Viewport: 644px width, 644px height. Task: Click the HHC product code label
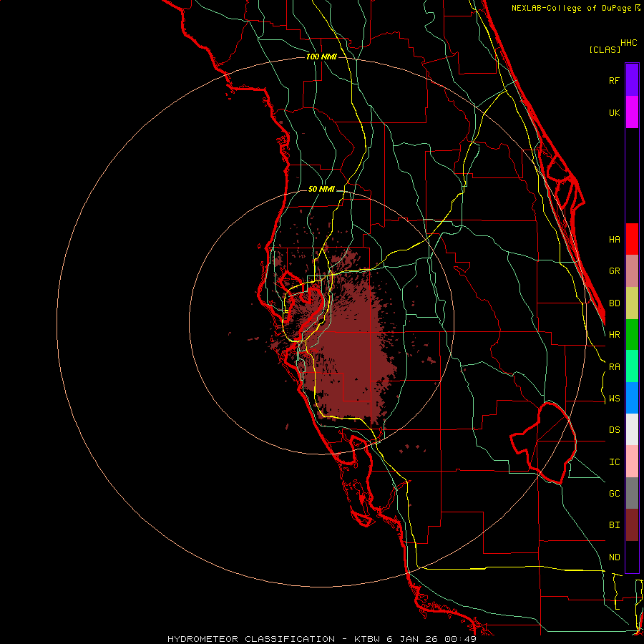coord(628,43)
